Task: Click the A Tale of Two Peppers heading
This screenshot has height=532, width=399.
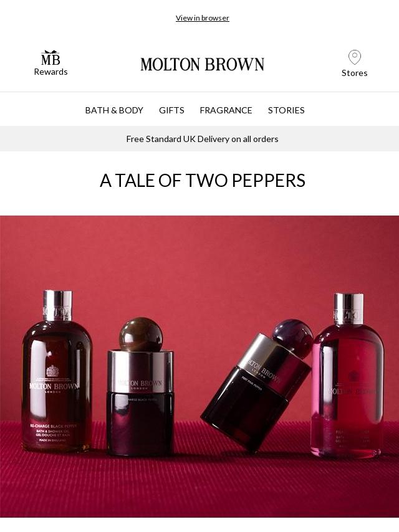Action: tap(203, 181)
